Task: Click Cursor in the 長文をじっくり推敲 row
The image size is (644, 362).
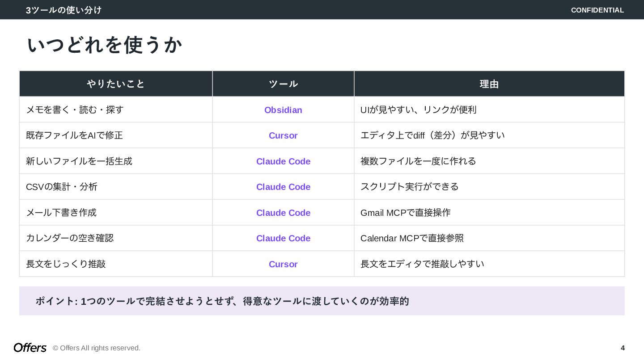Action: coord(283,264)
